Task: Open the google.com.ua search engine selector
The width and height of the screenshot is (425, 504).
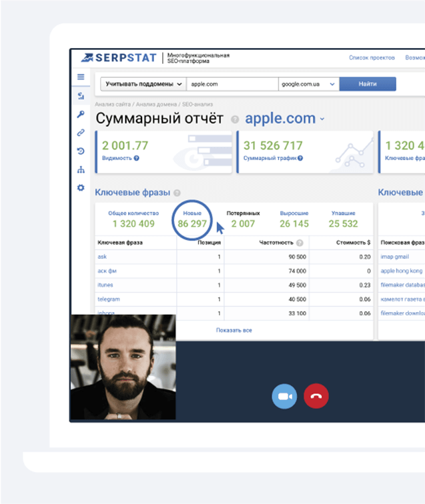Action: 308,84
